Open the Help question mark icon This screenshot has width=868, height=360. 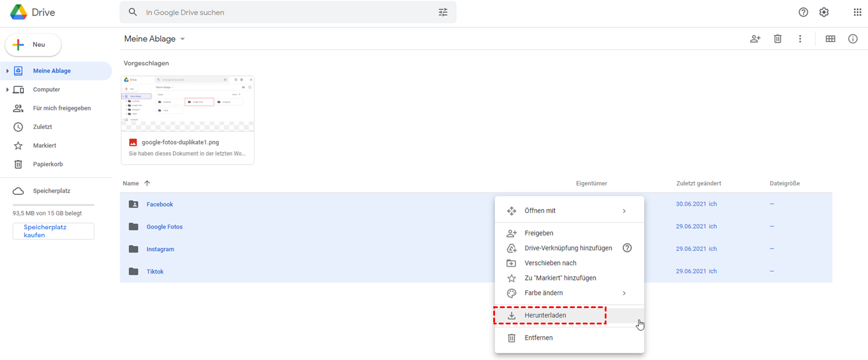803,12
